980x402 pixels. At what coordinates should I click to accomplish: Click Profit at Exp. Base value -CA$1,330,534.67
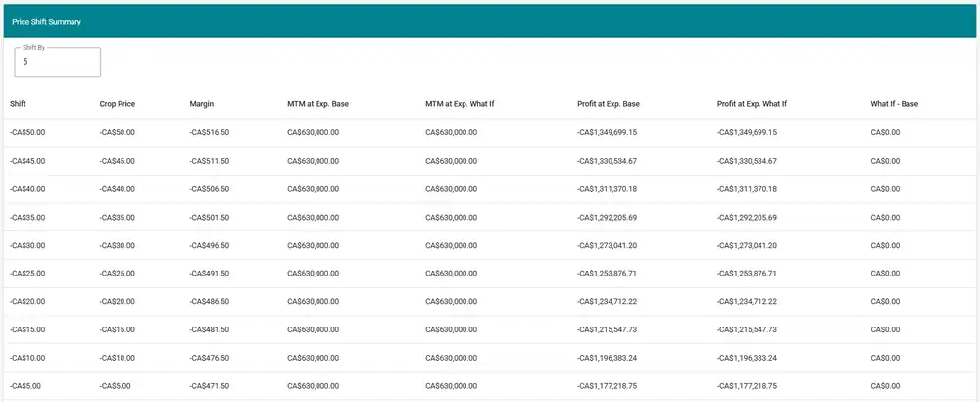point(608,161)
